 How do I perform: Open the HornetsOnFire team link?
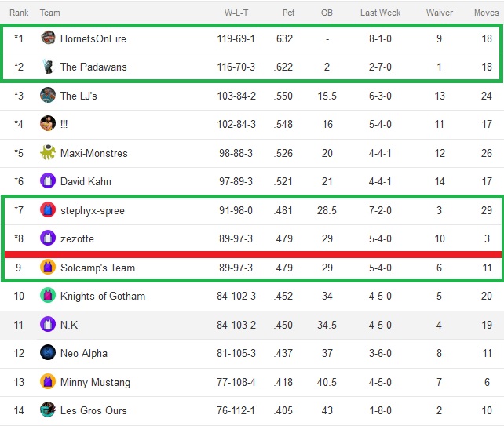pyautogui.click(x=93, y=39)
